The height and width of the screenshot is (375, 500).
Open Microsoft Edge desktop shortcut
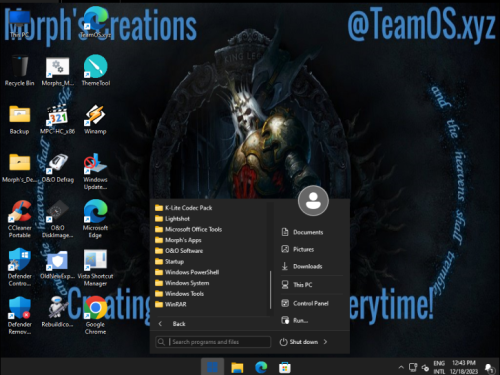(95, 219)
